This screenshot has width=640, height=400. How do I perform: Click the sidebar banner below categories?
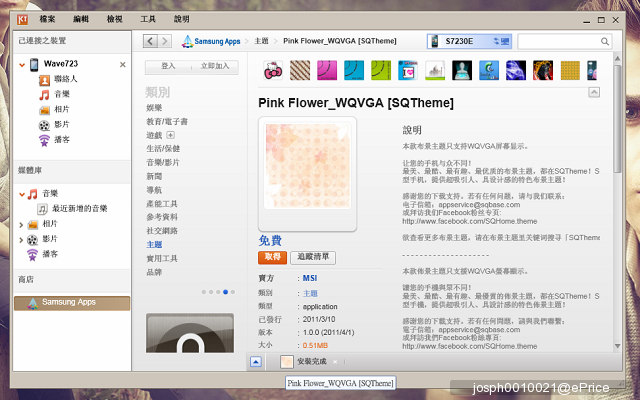(x=190, y=333)
